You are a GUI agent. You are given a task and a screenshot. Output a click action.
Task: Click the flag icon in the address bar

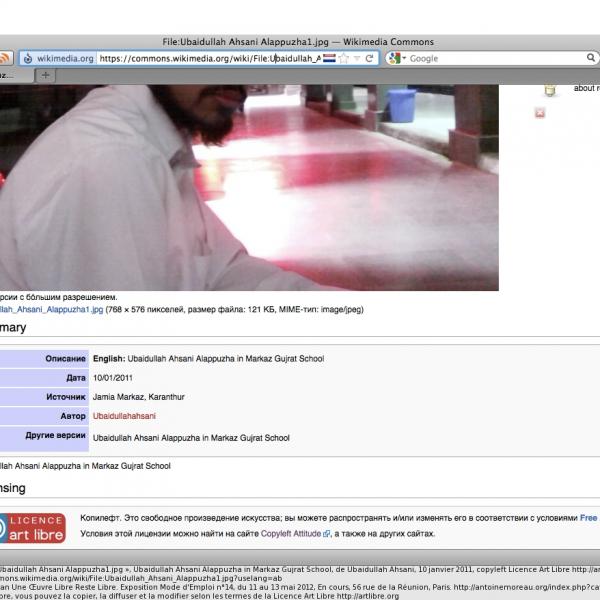point(329,59)
